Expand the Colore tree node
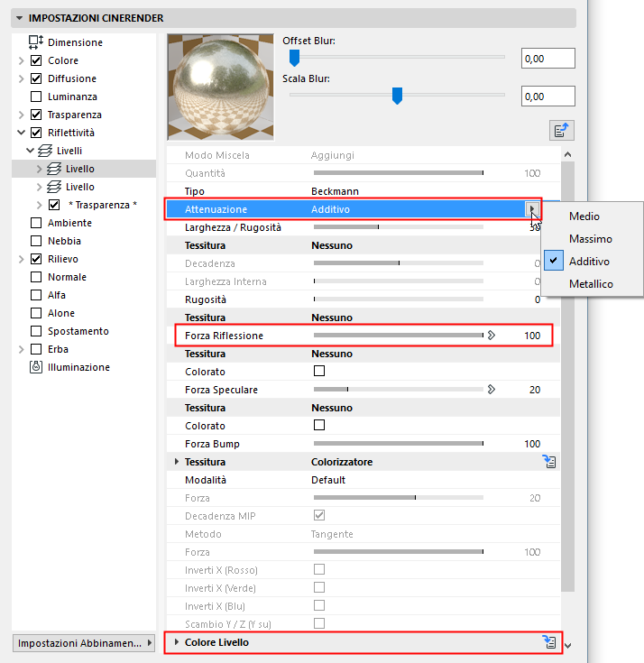Screen dimensions: 644x663 pyautogui.click(x=21, y=60)
